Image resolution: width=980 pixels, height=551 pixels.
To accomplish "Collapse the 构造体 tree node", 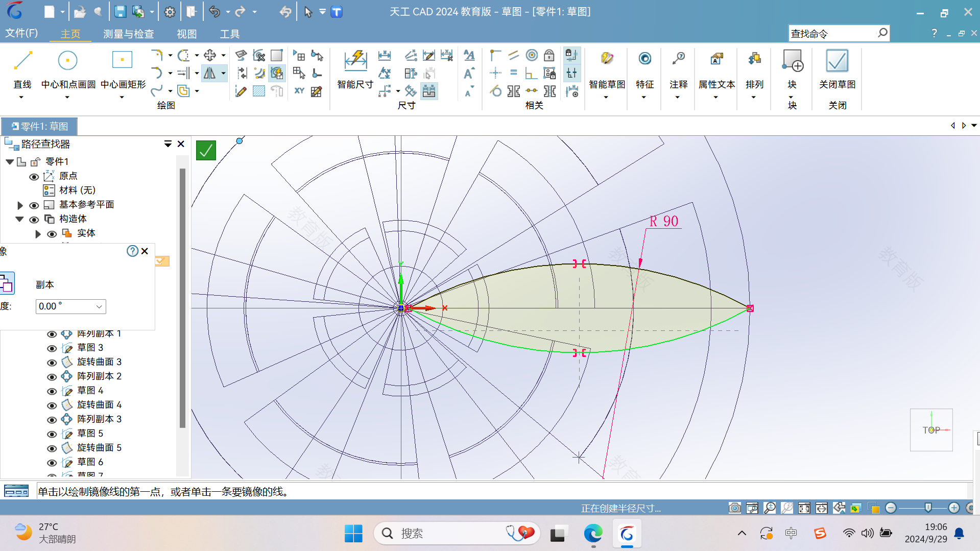I will [19, 219].
